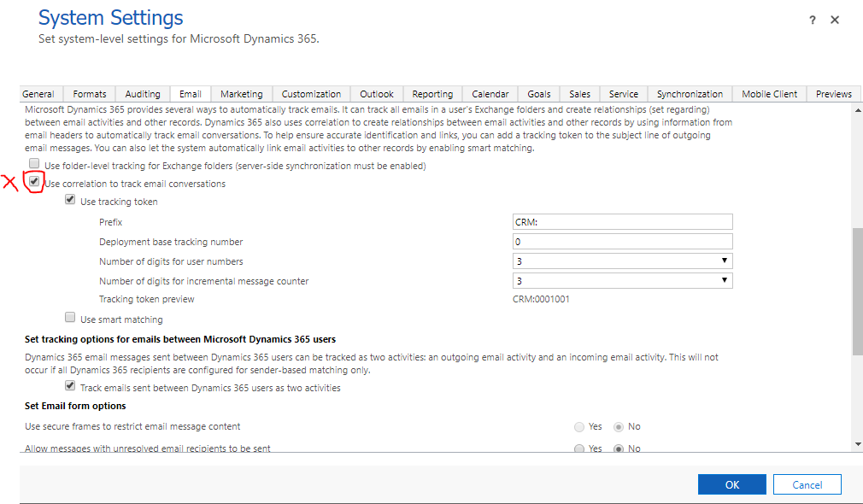
Task: Uncheck Track emails as two activities
Action: (70, 385)
